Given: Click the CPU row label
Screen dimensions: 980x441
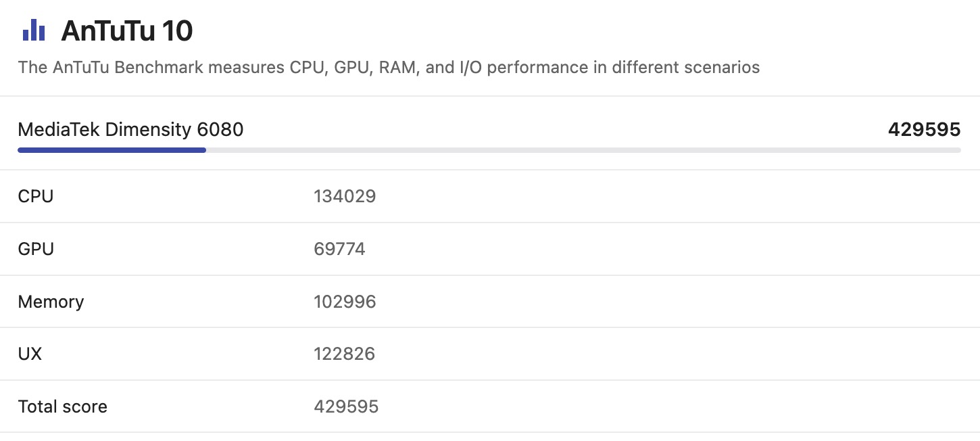Looking at the screenshot, I should click(36, 196).
